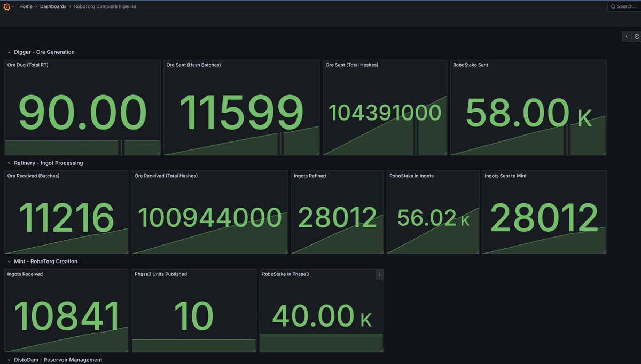Click resize handle of Ingots Sent to Mint panel
Screen dimensions: 641x364
pyautogui.click(x=604, y=251)
